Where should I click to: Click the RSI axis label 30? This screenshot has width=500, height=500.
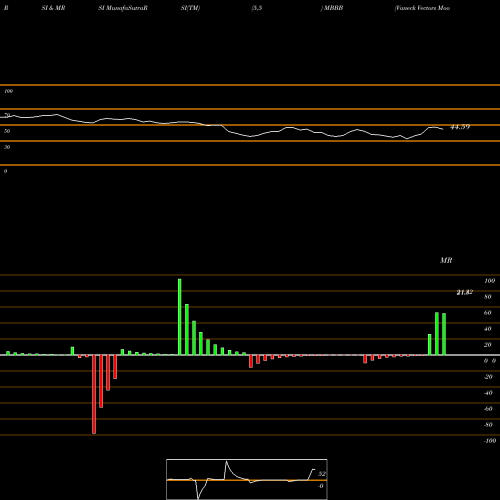coord(7,147)
